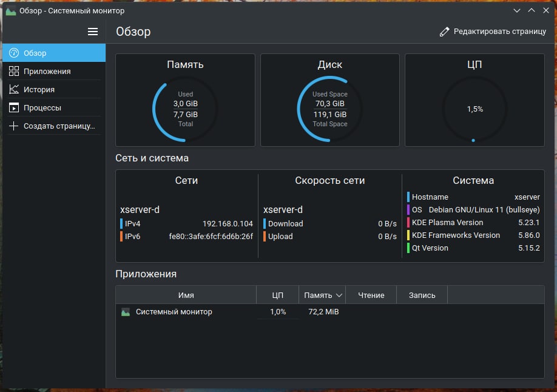Viewport: 557px width, 392px height.
Task: Select the Системный монитор application row
Action: (329, 312)
